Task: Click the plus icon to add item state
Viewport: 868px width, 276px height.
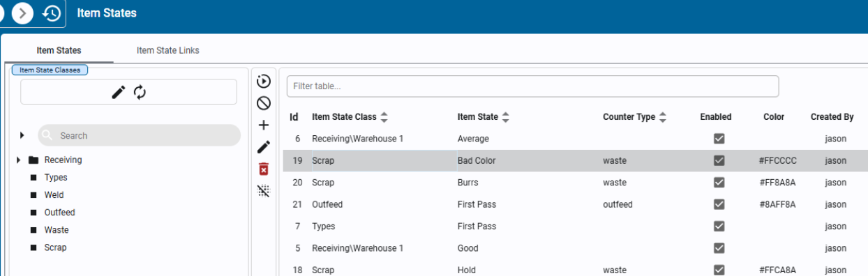Action: tap(264, 125)
